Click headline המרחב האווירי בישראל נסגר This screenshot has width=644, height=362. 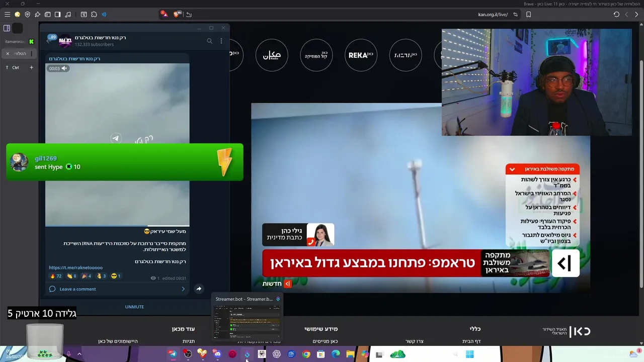click(542, 196)
